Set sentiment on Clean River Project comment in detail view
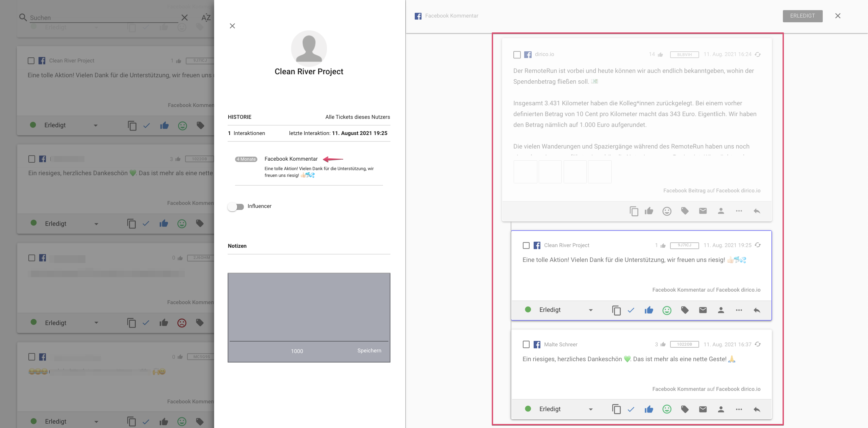The image size is (868, 428). pyautogui.click(x=667, y=310)
